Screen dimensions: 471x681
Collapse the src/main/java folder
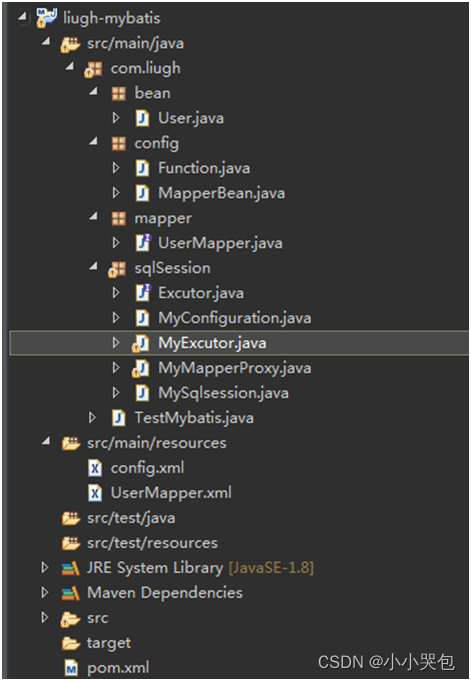45,41
